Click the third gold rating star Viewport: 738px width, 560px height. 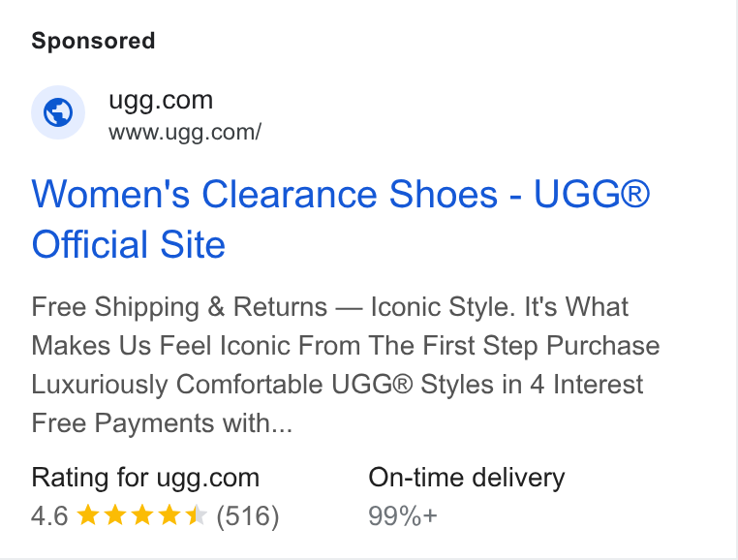(x=141, y=514)
